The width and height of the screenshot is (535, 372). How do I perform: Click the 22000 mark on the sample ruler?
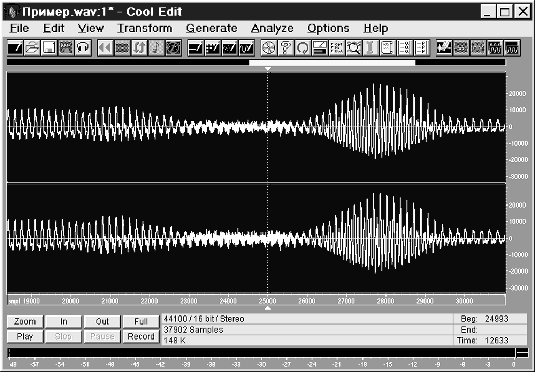click(149, 301)
